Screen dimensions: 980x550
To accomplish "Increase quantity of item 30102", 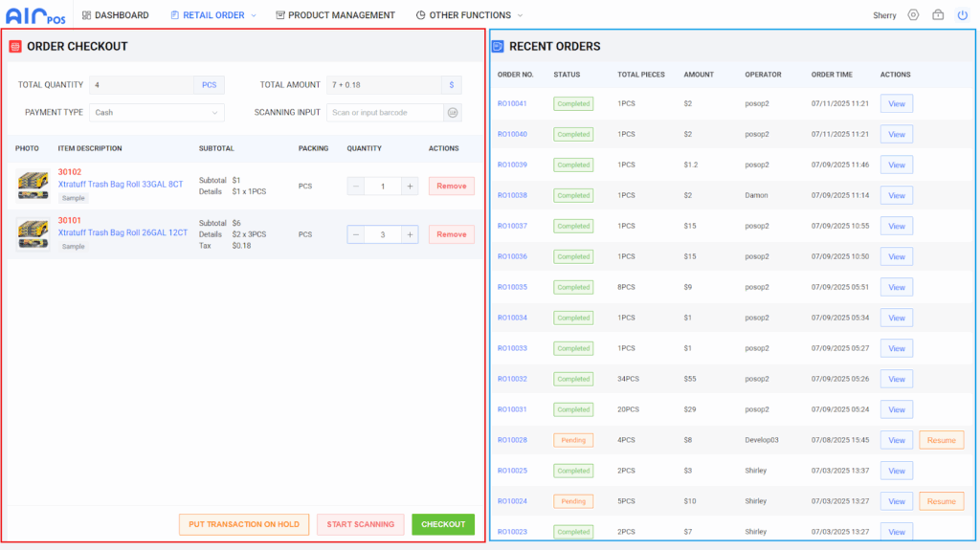I will click(x=410, y=187).
